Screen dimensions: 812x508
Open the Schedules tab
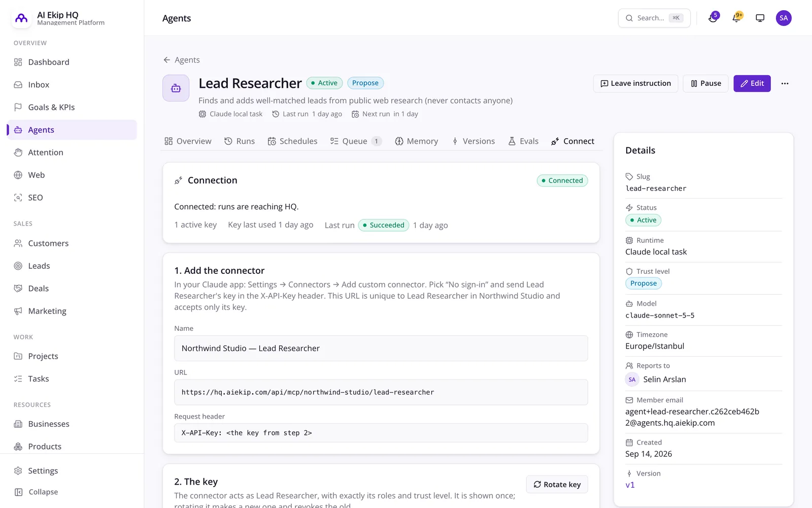[293, 141]
